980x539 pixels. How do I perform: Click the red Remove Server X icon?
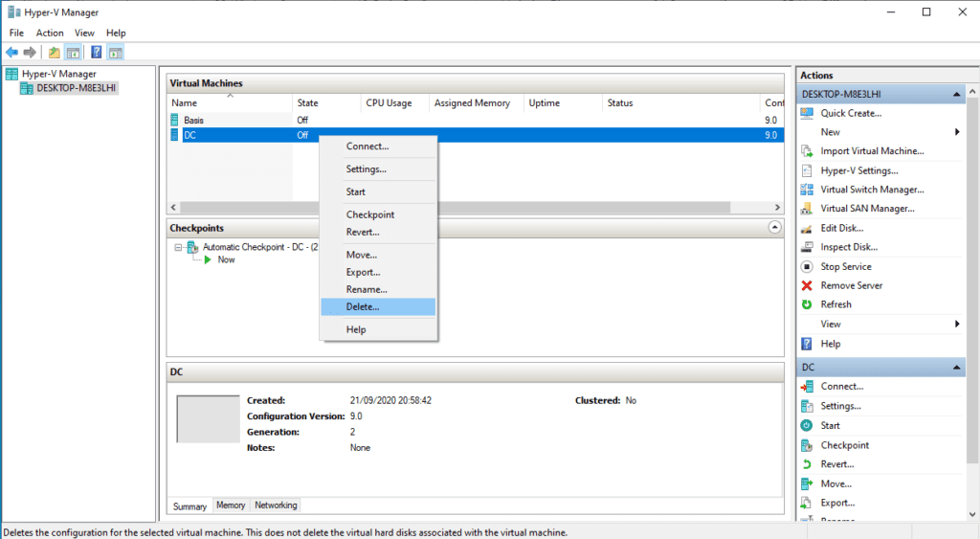pos(807,285)
